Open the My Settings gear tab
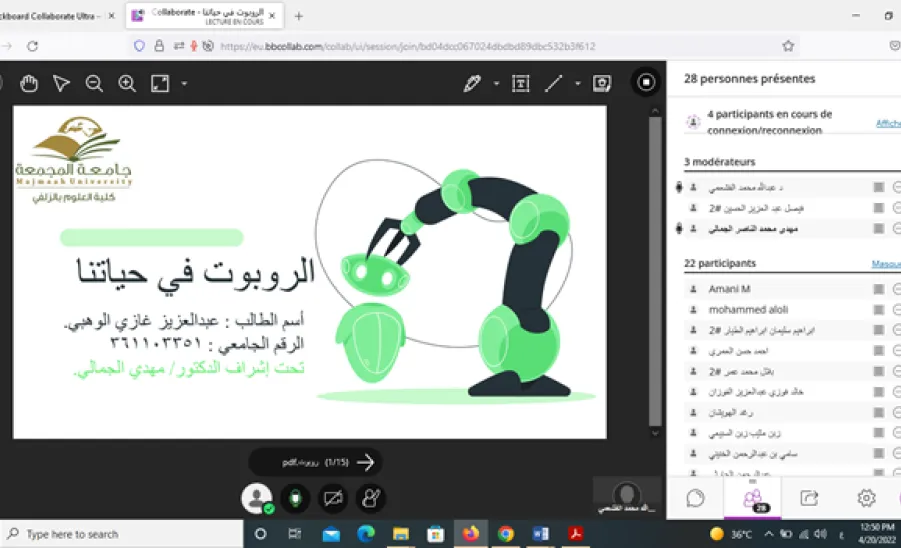 tap(866, 498)
